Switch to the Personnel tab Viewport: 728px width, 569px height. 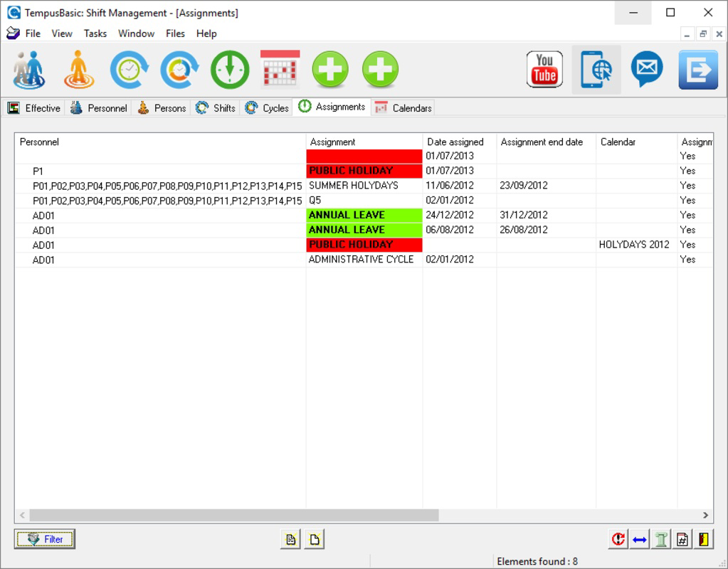[98, 108]
